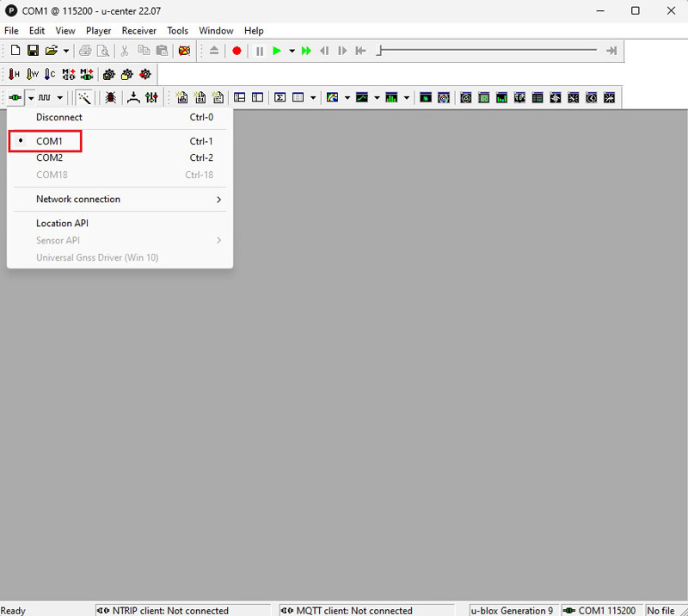This screenshot has height=616, width=688.
Task: Click Location API menu entry
Action: [x=62, y=224]
